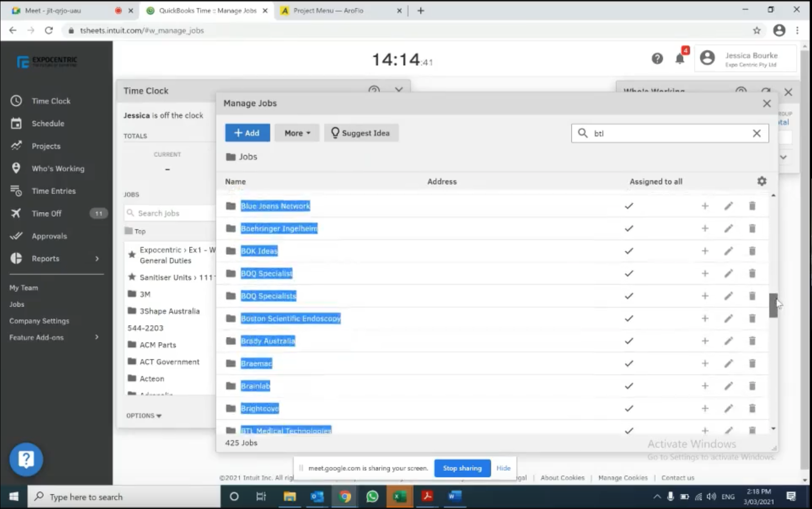Viewport: 812px width, 509px height.
Task: Expand the Reports sidebar submenu arrow
Action: tap(97, 259)
